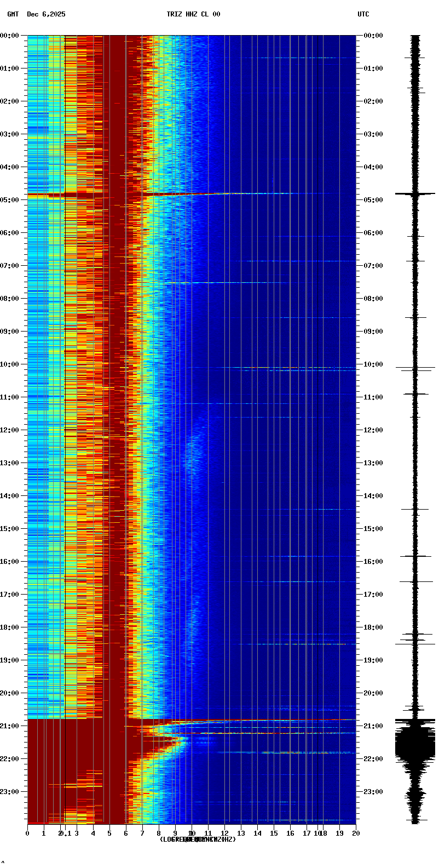Click the 20 Hz frequency axis label
The image size is (439, 868).
point(356,833)
